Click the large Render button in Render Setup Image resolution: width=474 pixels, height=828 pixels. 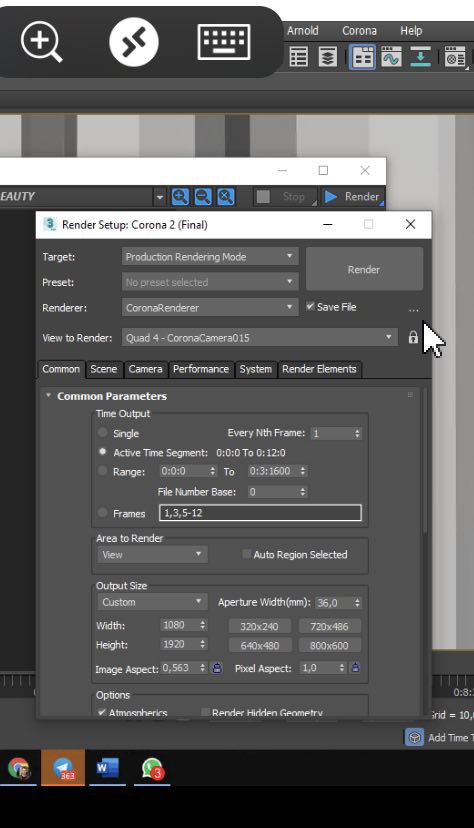point(364,269)
